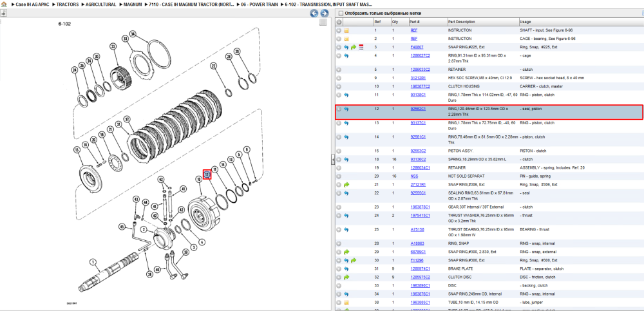
Task: Click green arrow icon on Ref 30 row
Action: point(354,261)
